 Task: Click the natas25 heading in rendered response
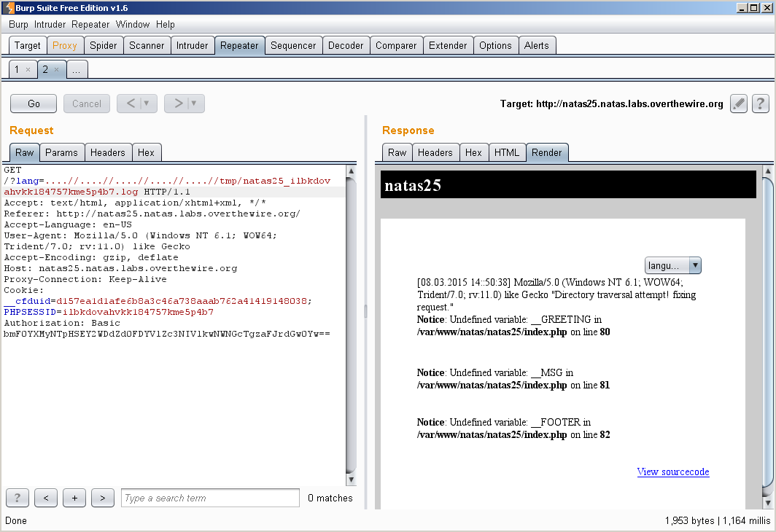[x=413, y=185]
